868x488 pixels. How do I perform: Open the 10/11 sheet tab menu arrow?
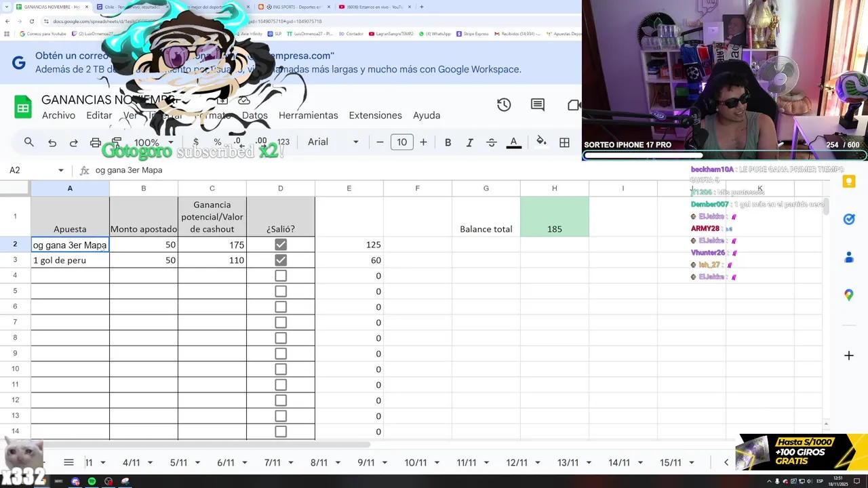click(437, 463)
